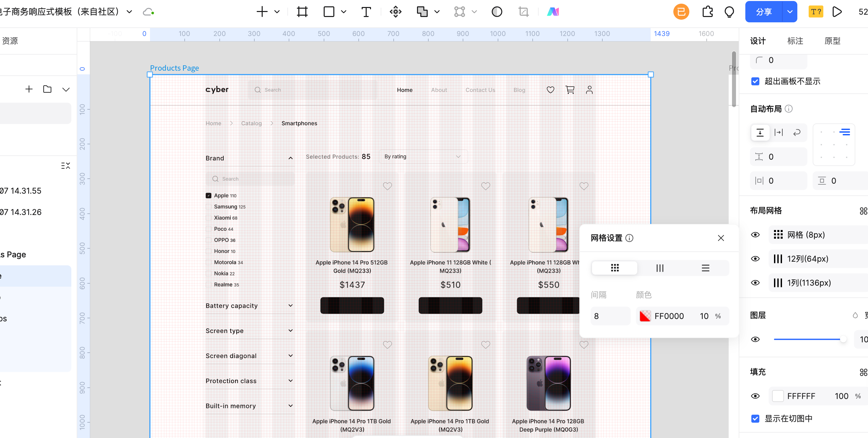
Task: Open the resources 资源 panel tab
Action: [10, 41]
